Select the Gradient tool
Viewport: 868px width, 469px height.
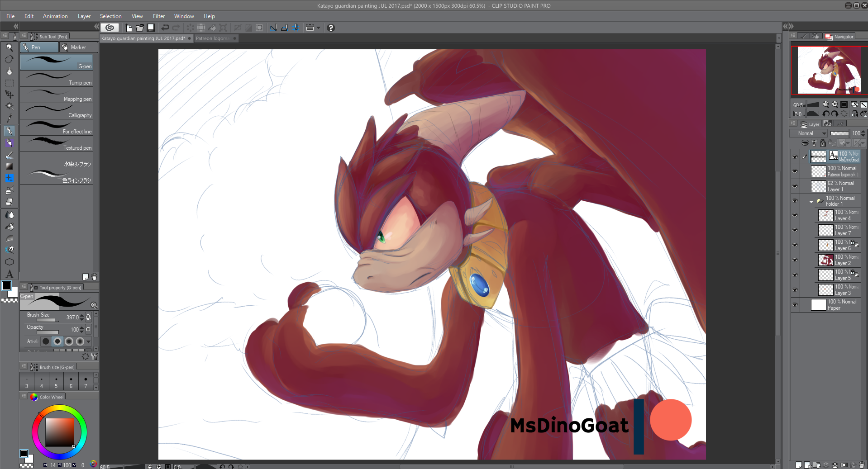(9, 166)
